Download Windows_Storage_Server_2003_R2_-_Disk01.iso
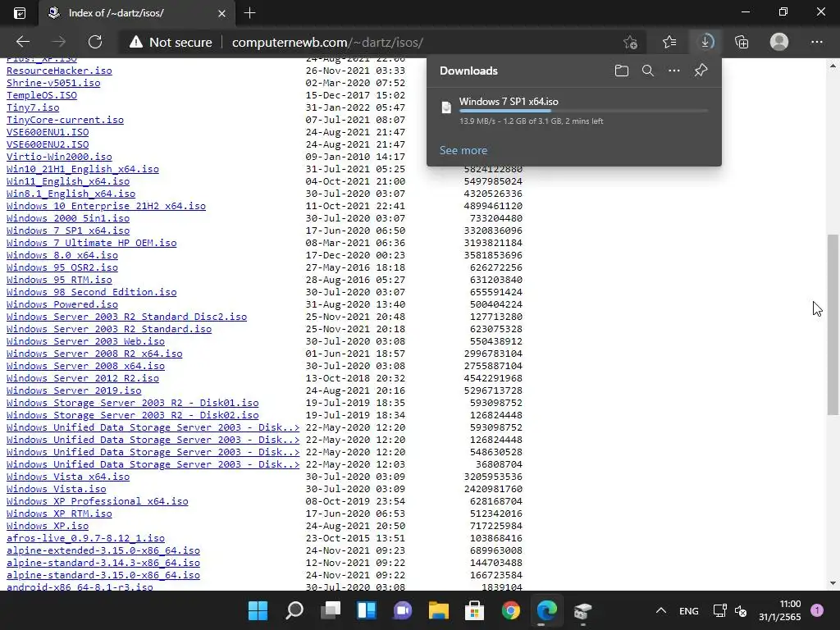Viewport: 840px width, 630px height. [x=132, y=403]
